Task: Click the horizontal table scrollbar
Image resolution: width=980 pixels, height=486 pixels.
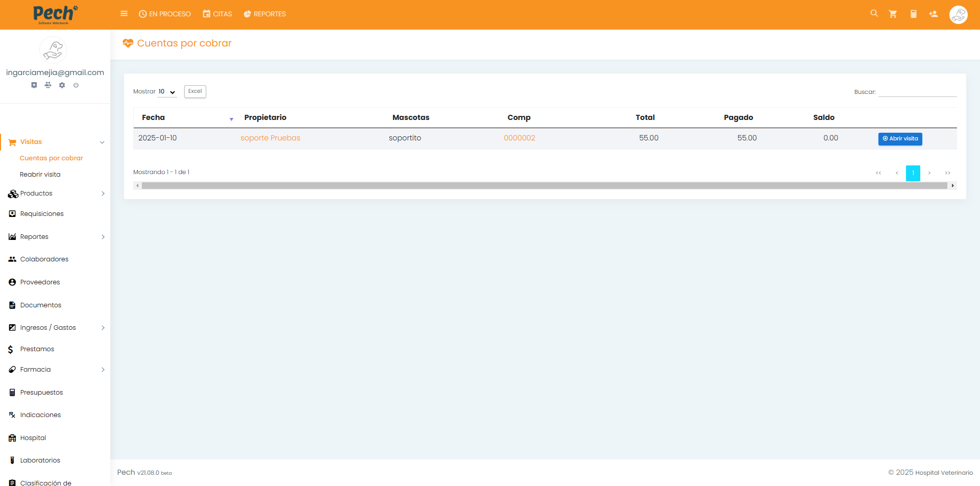Action: 544,186
